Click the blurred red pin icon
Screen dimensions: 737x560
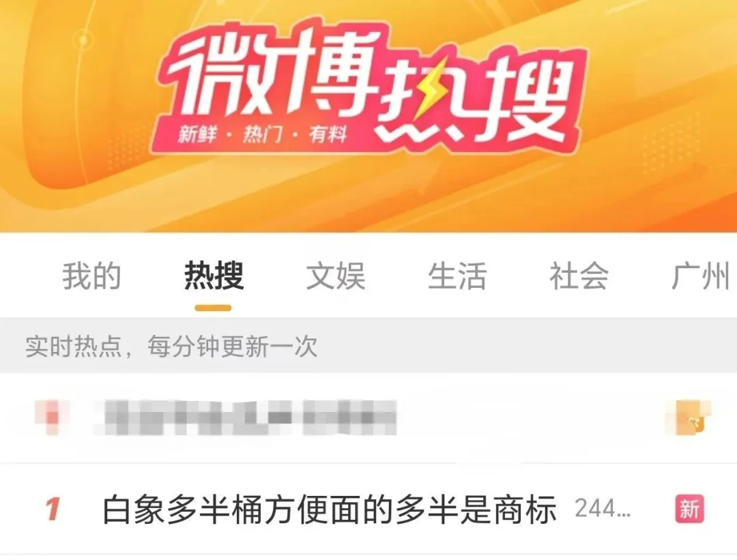(x=53, y=417)
